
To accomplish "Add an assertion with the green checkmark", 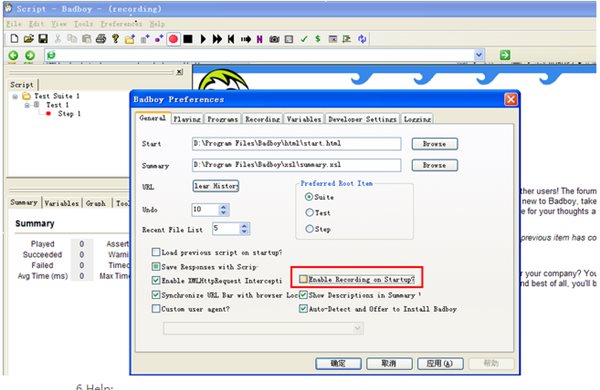I will 304,39.
